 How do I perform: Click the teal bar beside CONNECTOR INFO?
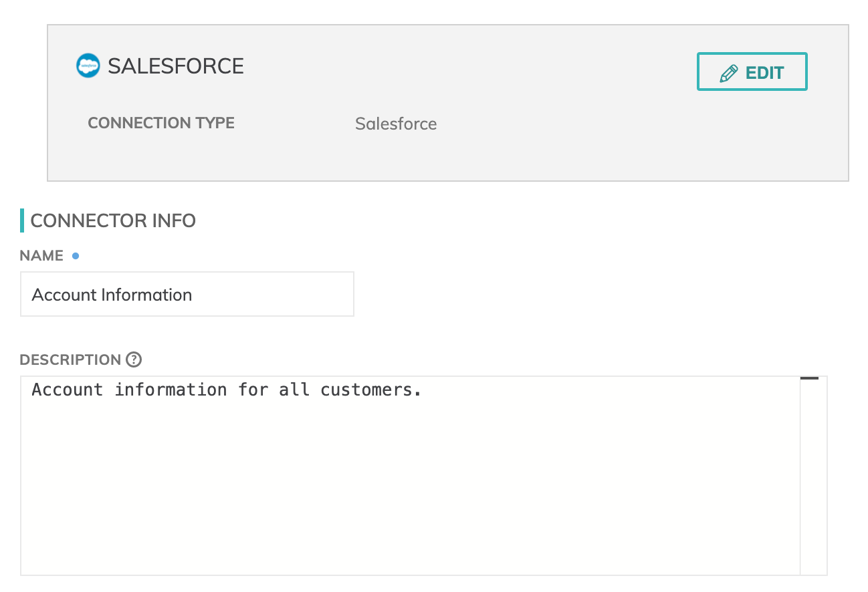[22, 220]
